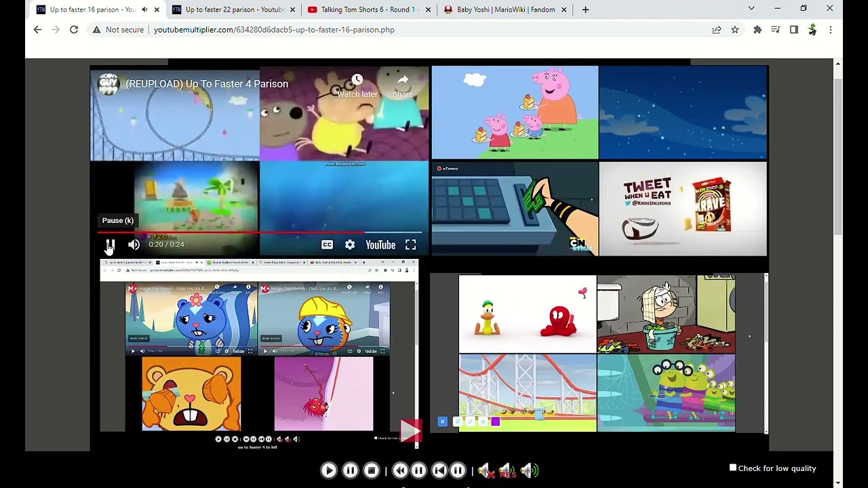Image resolution: width=868 pixels, height=488 pixels.
Task: Click the Pocoyo duck and octopus video
Action: [x=528, y=314]
